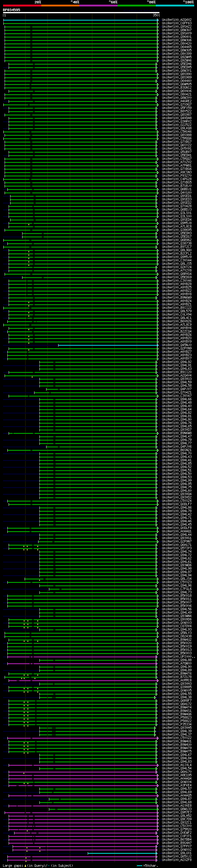Click the cyan ~100% legend color bar
The width and height of the screenshot is (197, 868).
pos(175,6)
